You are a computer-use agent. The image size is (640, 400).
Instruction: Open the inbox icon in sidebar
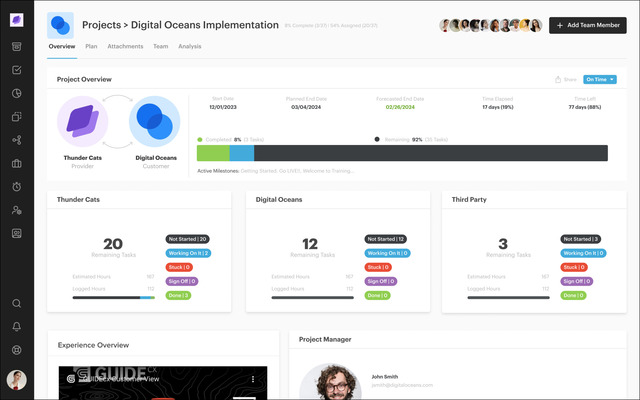[17, 47]
